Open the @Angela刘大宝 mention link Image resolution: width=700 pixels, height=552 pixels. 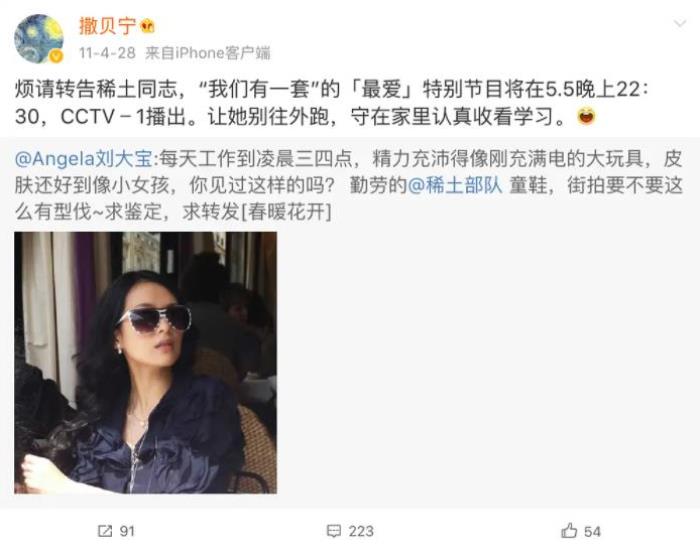tap(83, 159)
